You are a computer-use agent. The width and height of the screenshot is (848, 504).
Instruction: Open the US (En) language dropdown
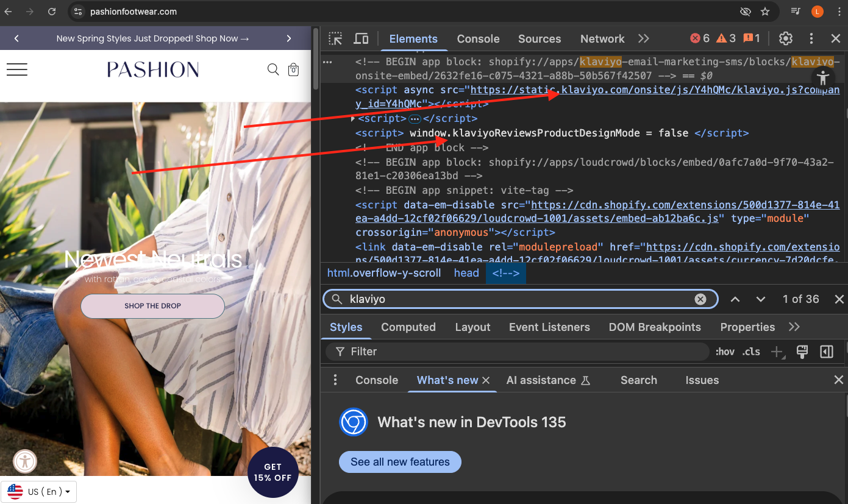(39, 492)
